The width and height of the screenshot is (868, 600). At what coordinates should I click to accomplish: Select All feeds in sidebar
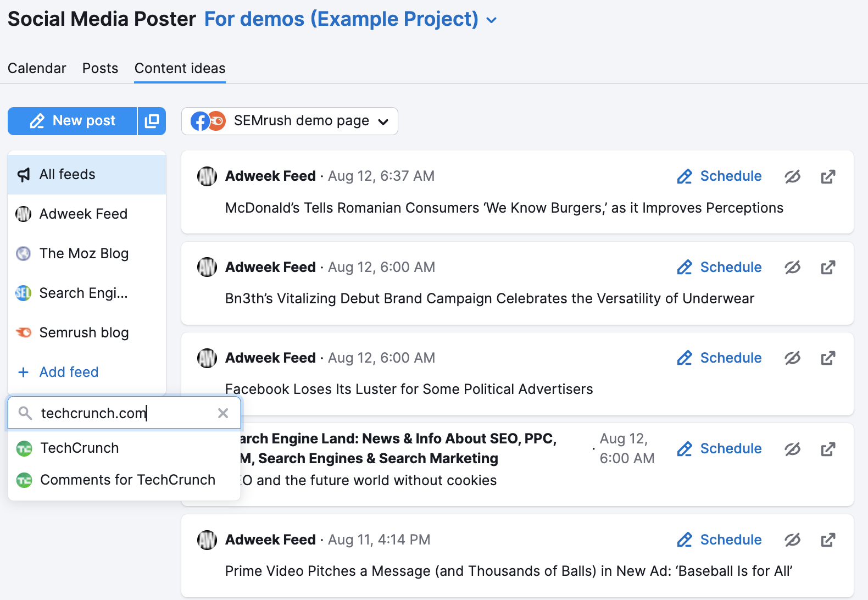click(x=87, y=175)
